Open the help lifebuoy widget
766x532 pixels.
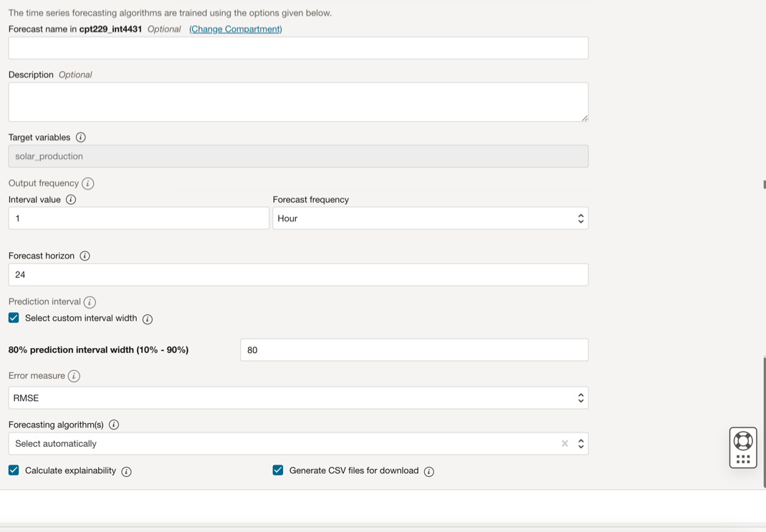pos(743,441)
